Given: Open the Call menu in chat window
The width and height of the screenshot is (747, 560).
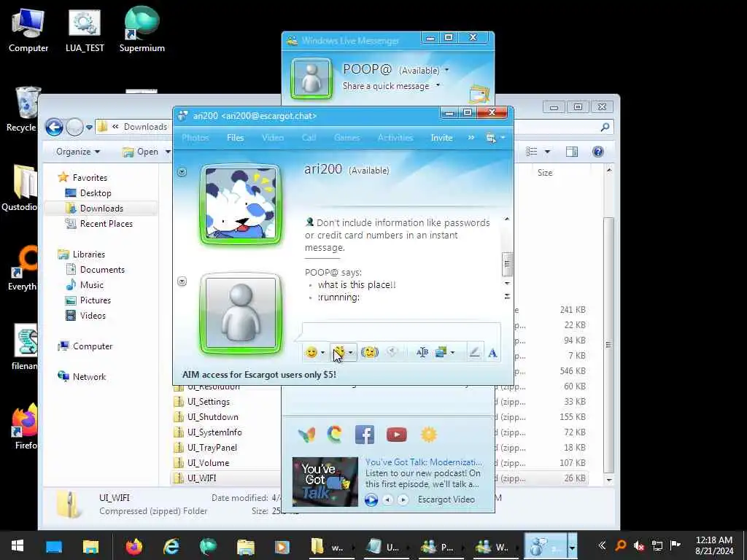Looking at the screenshot, I should pyautogui.click(x=309, y=138).
